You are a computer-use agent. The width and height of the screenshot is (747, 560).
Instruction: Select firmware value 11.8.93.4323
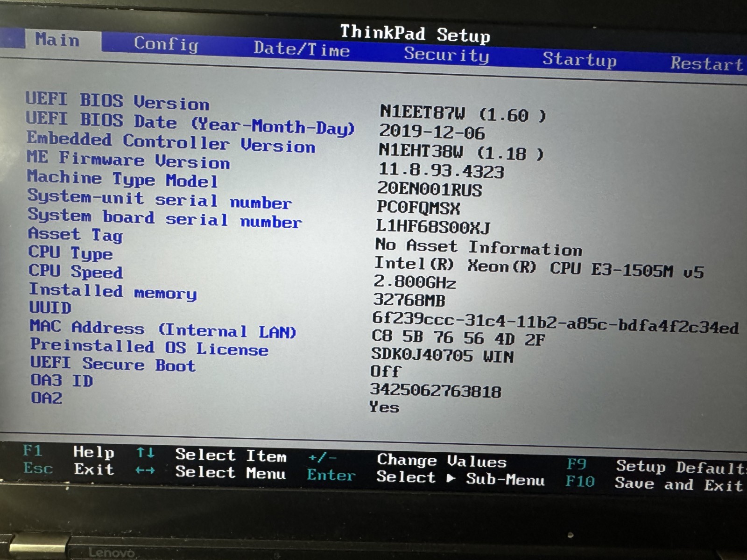[x=441, y=171]
